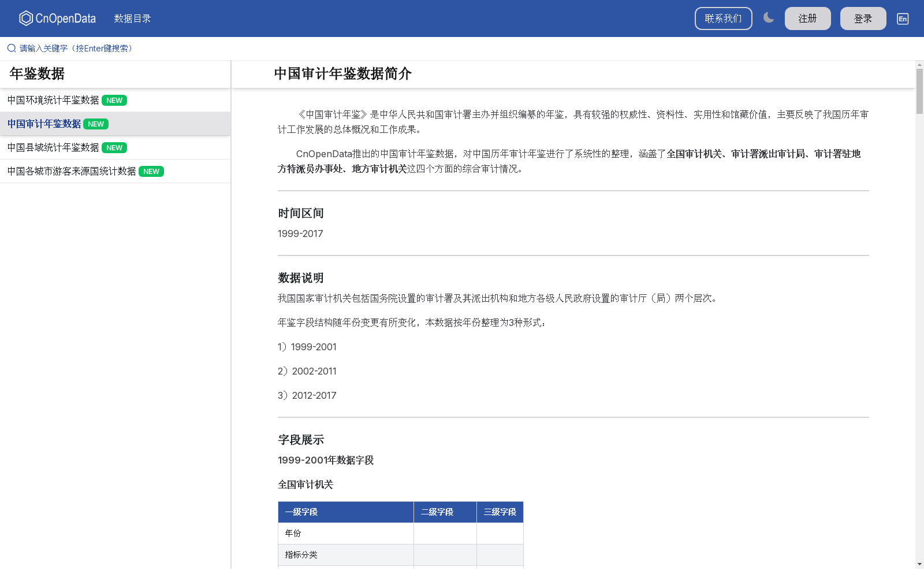Click the search magnifier icon
Viewport: 924px width, 578px height.
[x=12, y=49]
